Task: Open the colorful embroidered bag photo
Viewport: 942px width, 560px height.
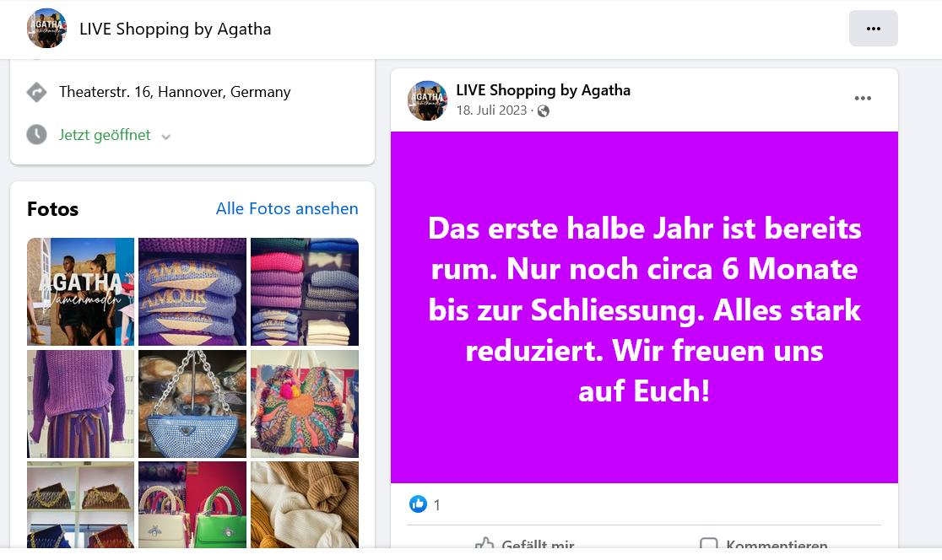Action: click(x=305, y=404)
